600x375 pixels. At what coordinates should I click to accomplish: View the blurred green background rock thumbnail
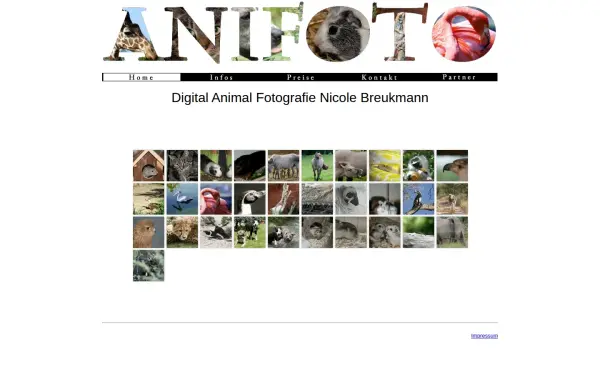(418, 232)
